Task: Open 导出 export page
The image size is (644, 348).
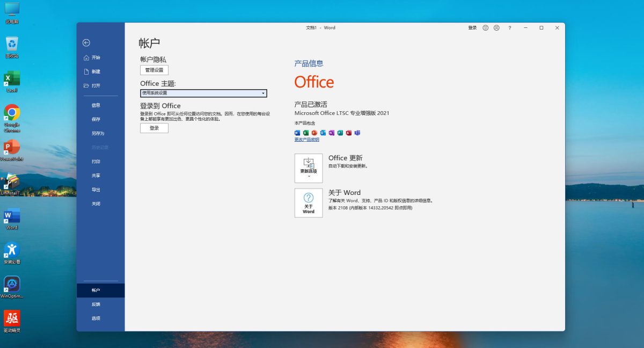Action: 100,190
